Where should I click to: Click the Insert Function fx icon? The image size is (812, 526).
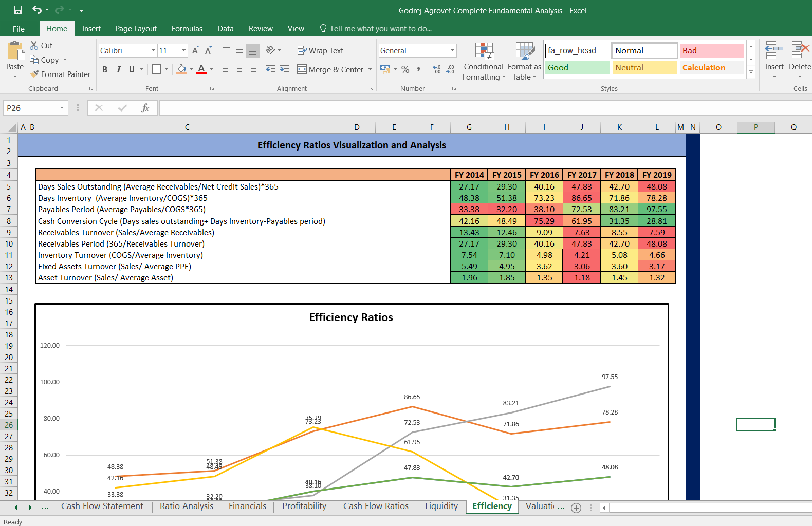[x=145, y=108]
